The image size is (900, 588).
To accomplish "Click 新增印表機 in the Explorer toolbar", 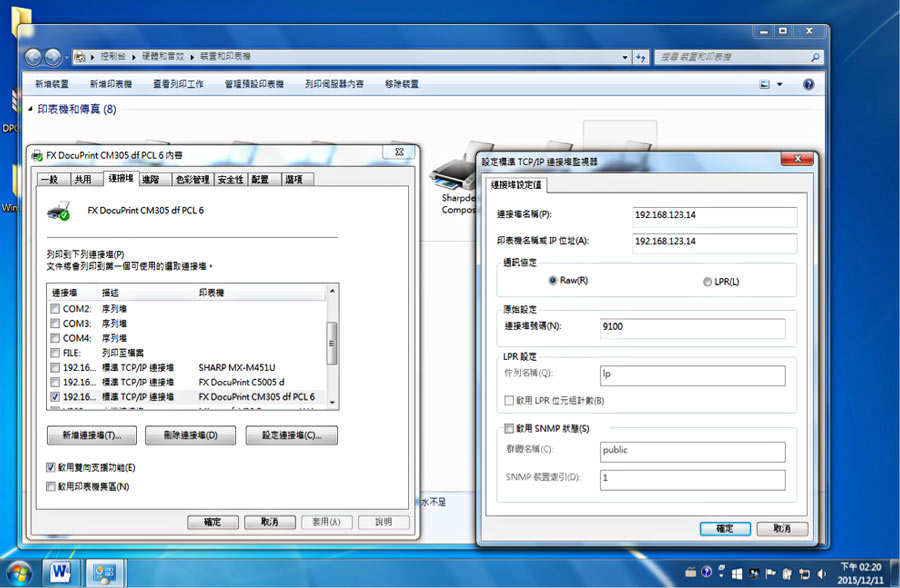I will 111,84.
